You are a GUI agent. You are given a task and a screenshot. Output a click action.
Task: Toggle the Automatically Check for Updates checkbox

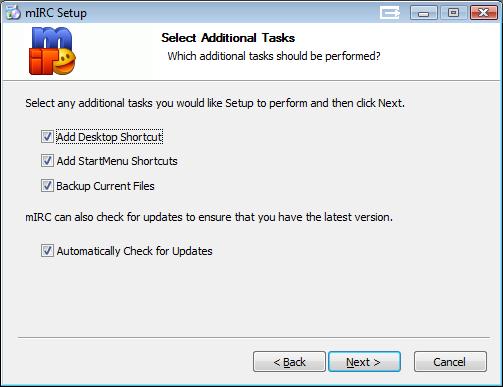pyautogui.click(x=47, y=251)
